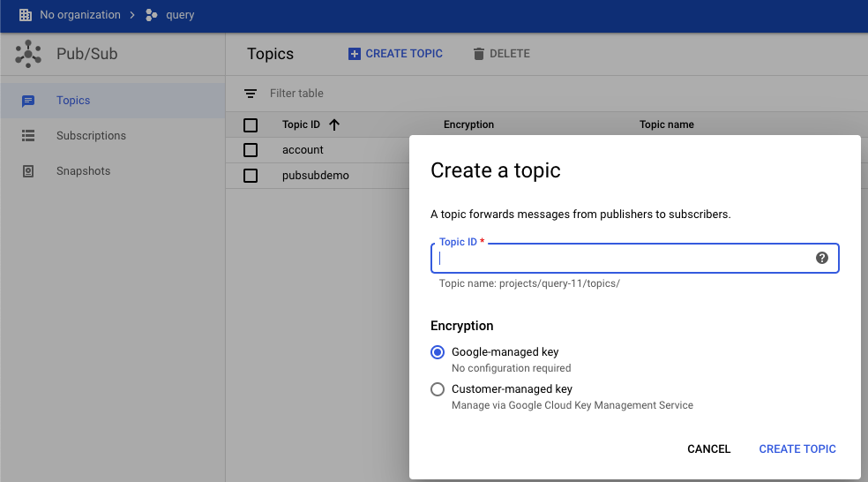Check the box for pubsubdemo topic
The height and width of the screenshot is (482, 868).
[251, 176]
